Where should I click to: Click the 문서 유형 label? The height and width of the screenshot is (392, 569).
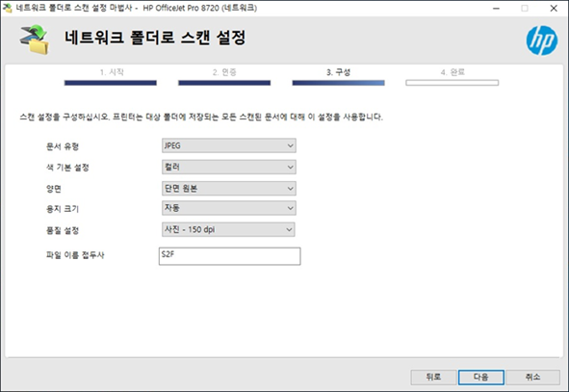(63, 146)
